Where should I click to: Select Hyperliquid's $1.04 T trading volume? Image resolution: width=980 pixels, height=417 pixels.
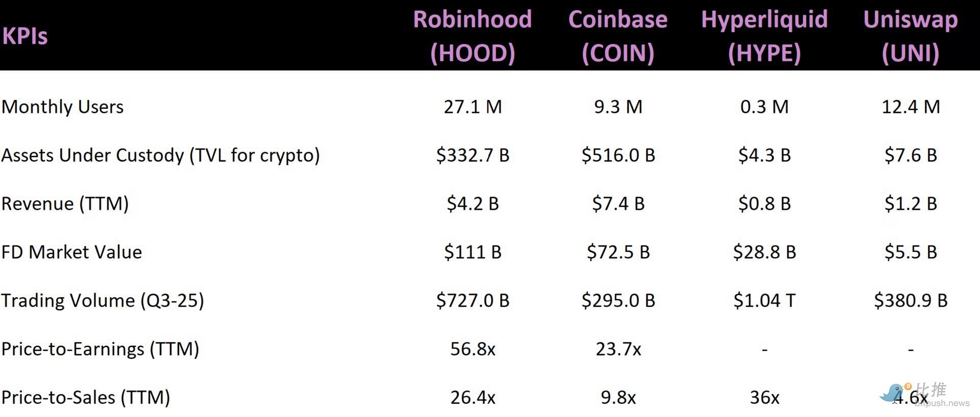(x=764, y=301)
